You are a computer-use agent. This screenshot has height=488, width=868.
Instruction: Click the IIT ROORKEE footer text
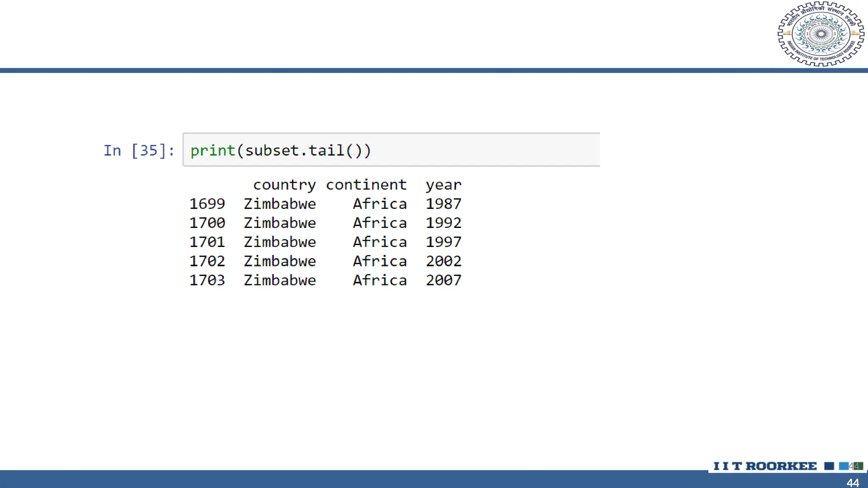coord(765,466)
